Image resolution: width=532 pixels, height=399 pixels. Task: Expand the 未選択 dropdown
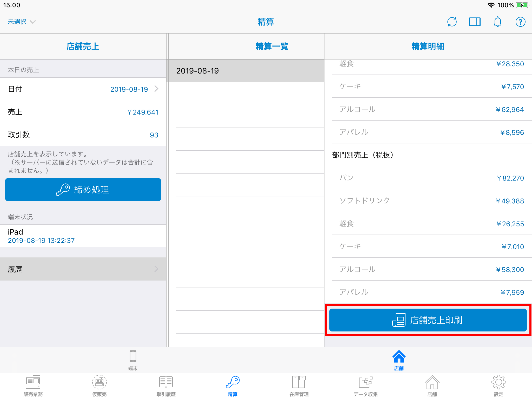coord(22,22)
